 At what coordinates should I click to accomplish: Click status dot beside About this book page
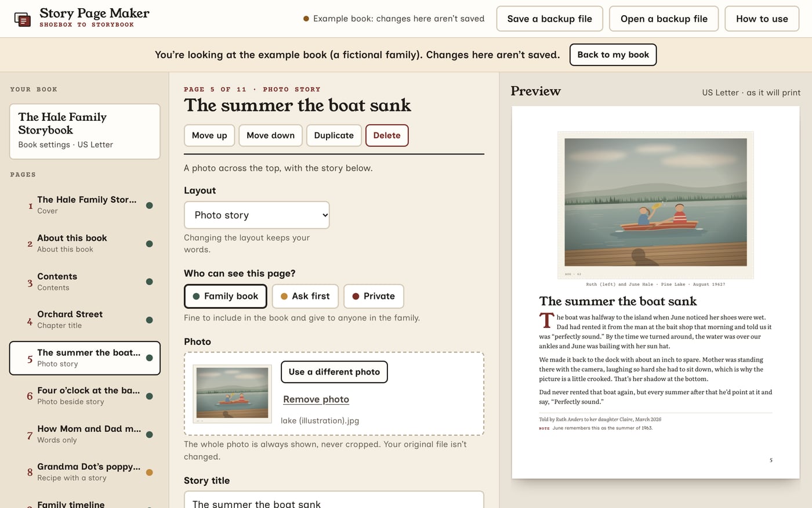point(149,244)
